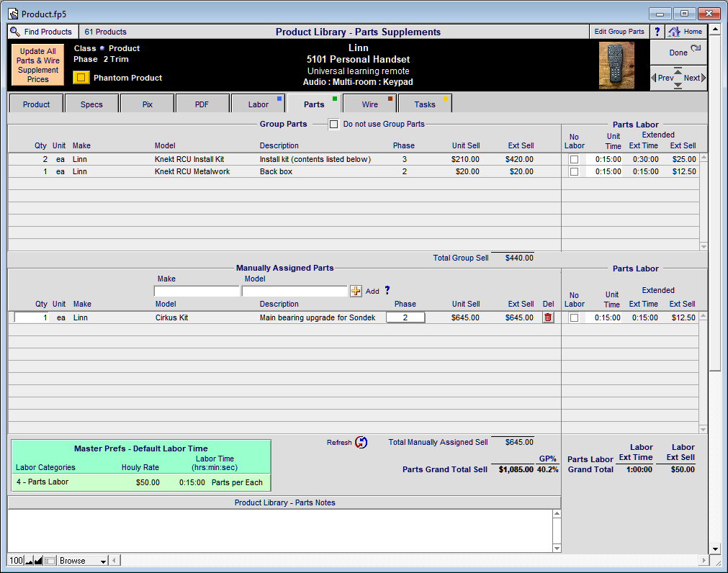Toggle the Phantom Product checkbox
Screen dimensions: 728x573
click(81, 78)
